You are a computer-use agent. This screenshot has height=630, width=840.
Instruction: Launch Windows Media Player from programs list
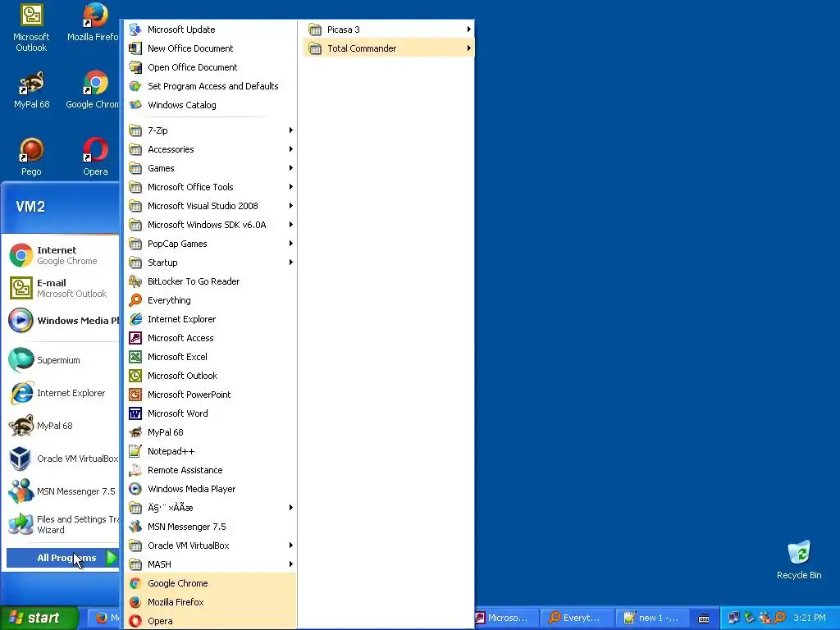click(210, 489)
